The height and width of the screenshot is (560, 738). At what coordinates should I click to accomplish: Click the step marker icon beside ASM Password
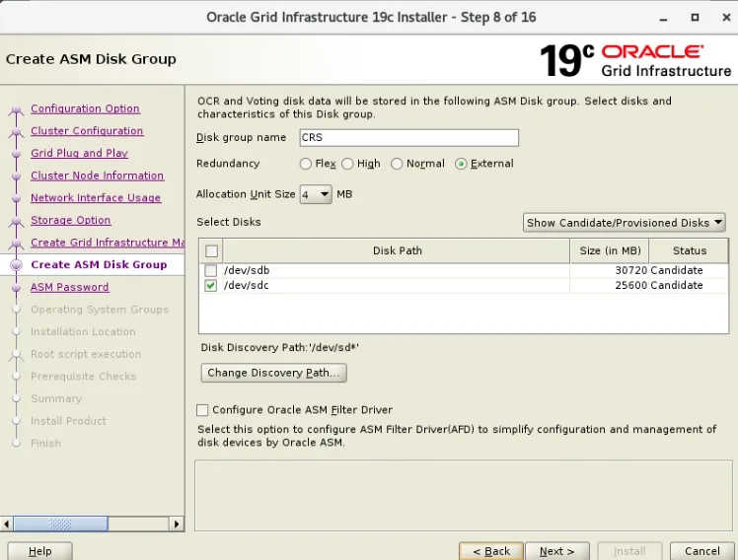tap(17, 287)
